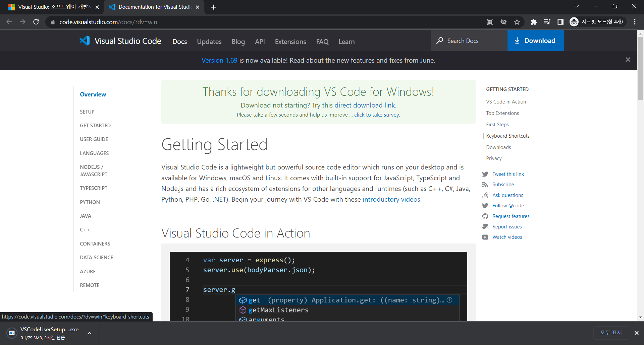Screen dimensions: 644x345
Task: Open the Overview sidebar link
Action: click(x=93, y=94)
